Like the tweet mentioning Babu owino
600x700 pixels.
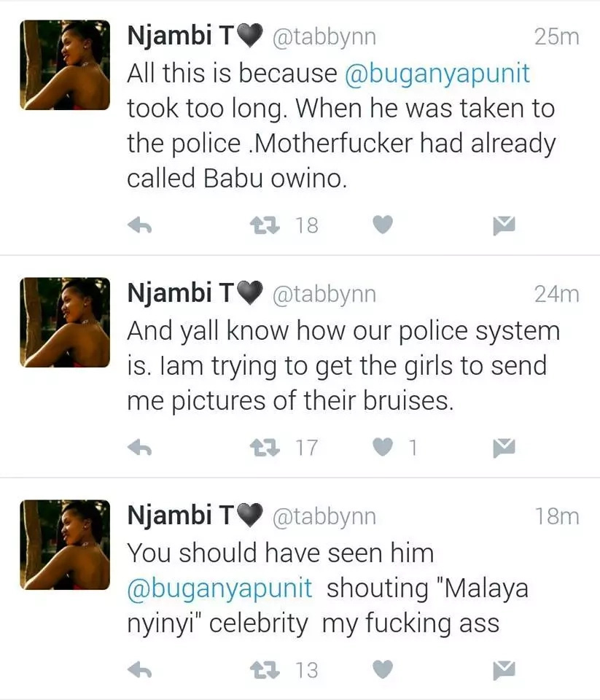(x=383, y=224)
